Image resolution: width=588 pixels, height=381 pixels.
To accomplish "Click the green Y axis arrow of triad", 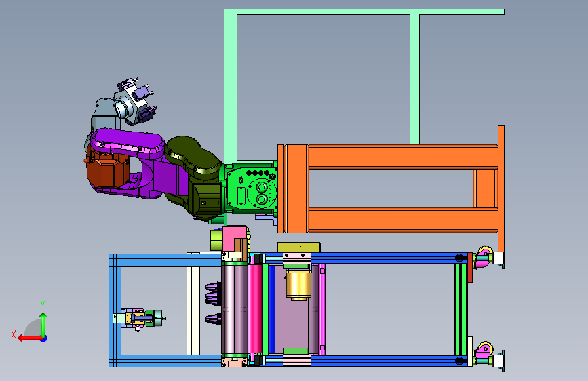I will coord(43,324).
